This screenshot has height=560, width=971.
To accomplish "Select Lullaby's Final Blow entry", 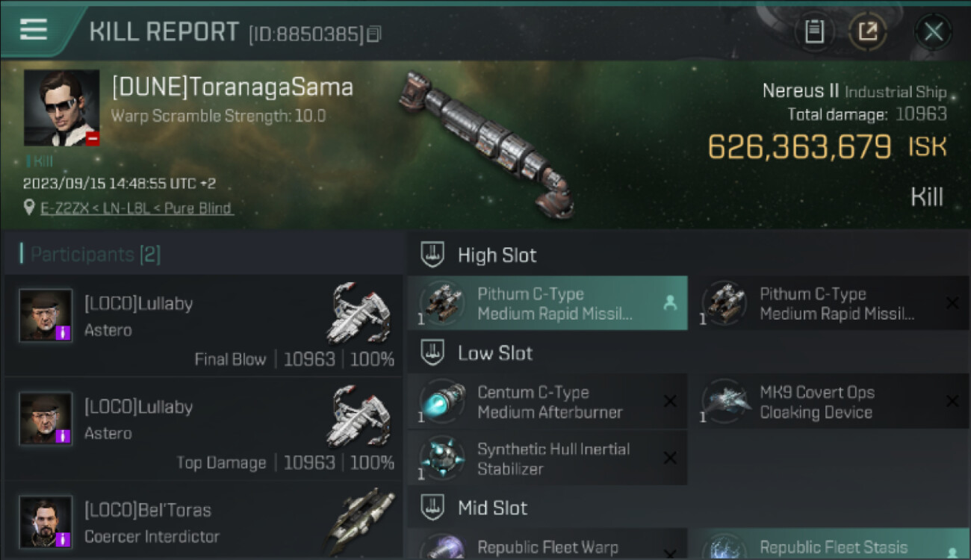I will point(203,326).
